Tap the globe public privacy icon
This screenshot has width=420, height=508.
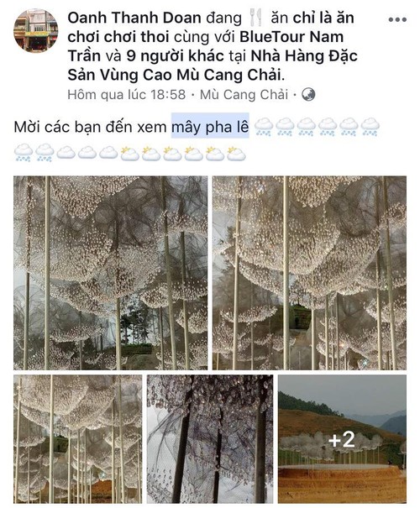coord(308,95)
